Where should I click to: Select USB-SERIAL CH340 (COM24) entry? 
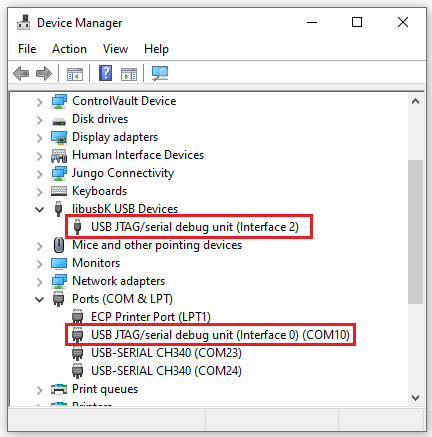[166, 371]
